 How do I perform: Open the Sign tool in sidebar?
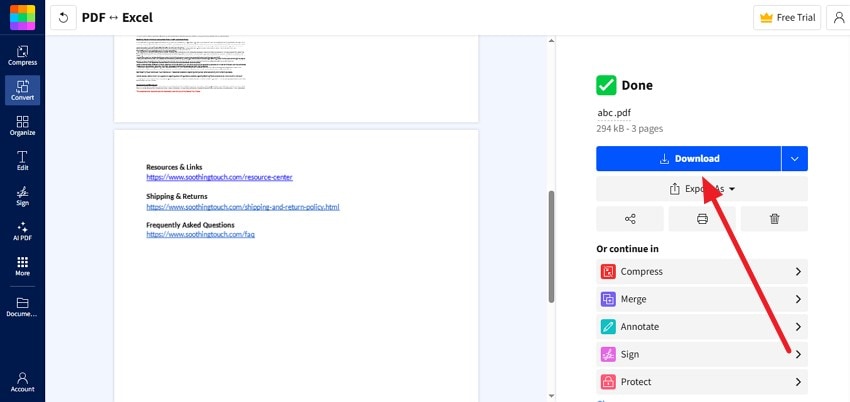click(22, 196)
